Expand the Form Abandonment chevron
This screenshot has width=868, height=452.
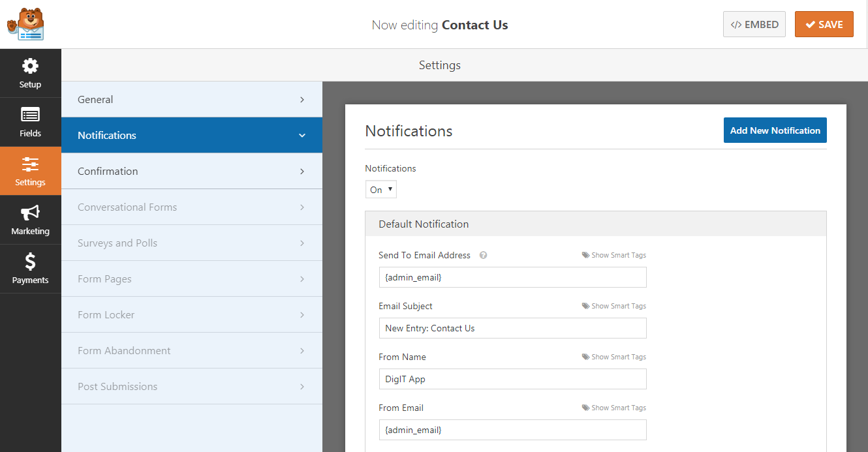click(302, 351)
